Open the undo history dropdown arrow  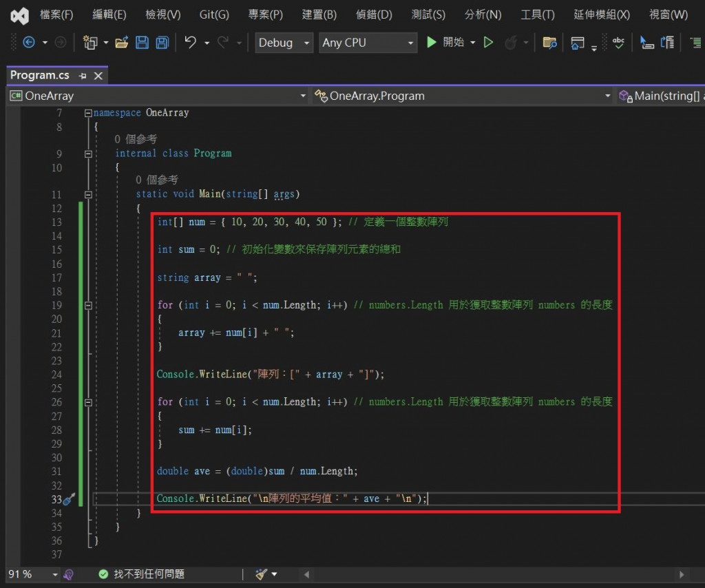207,43
